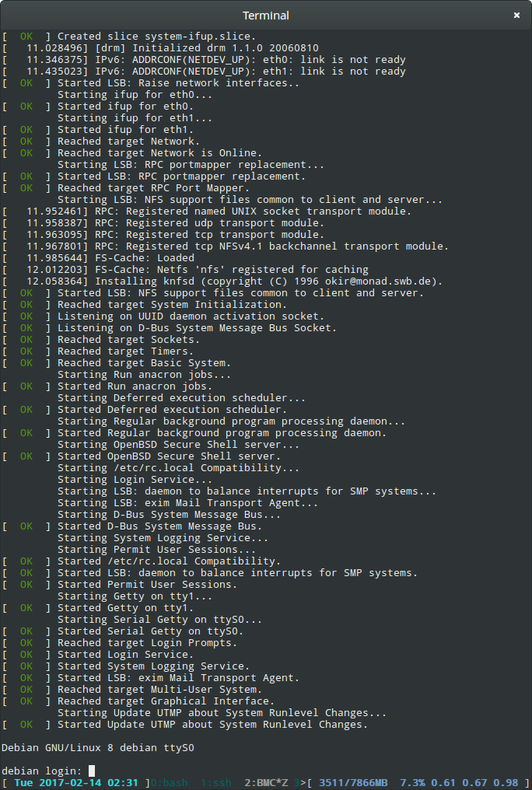Select the 0:bash window in status bar

[170, 782]
